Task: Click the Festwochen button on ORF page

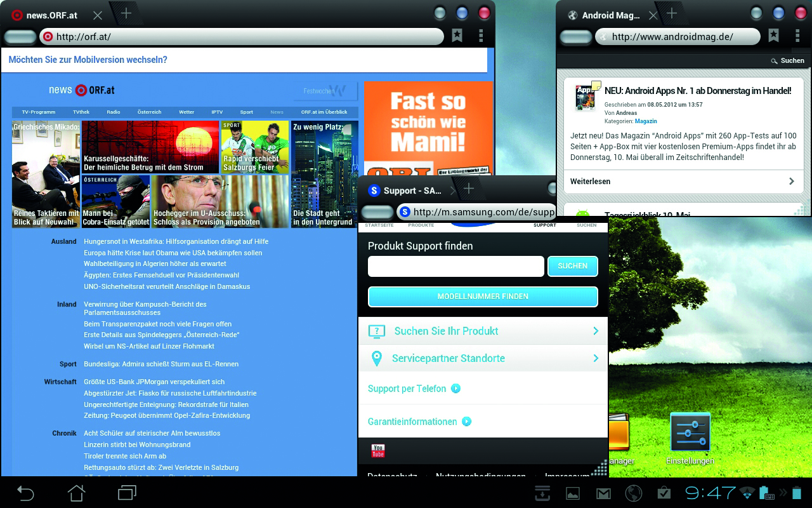Action: (325, 91)
